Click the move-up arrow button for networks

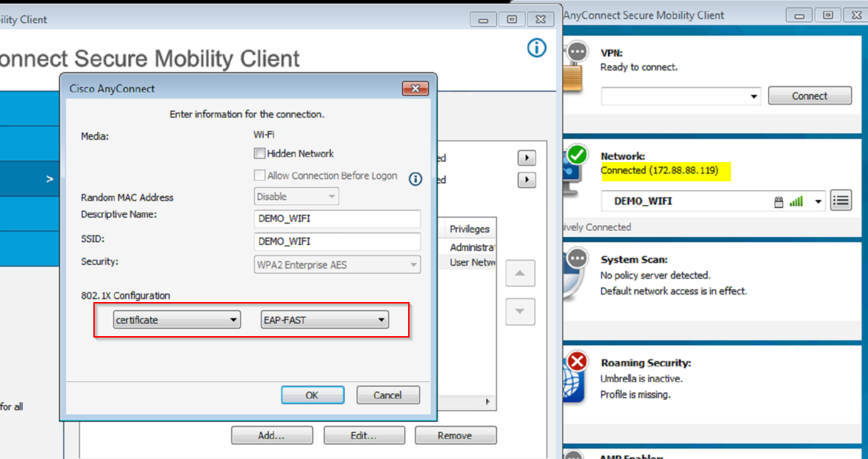(x=520, y=273)
